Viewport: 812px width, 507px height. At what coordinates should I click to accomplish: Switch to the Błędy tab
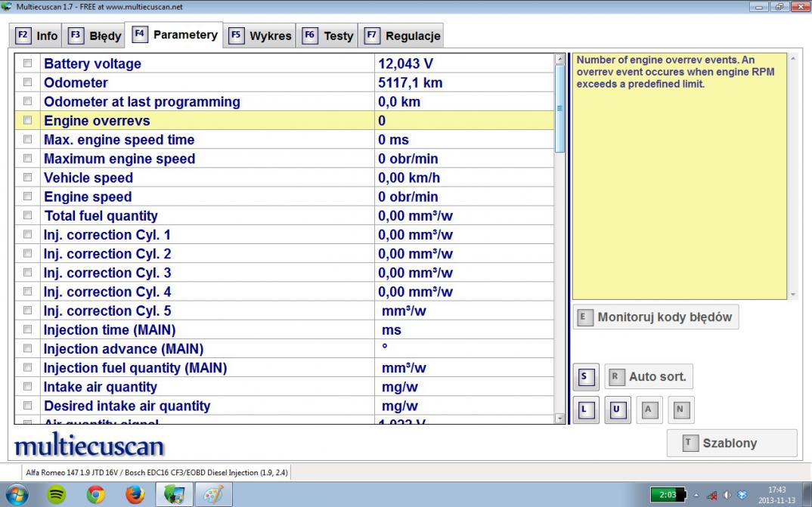pyautogui.click(x=94, y=36)
